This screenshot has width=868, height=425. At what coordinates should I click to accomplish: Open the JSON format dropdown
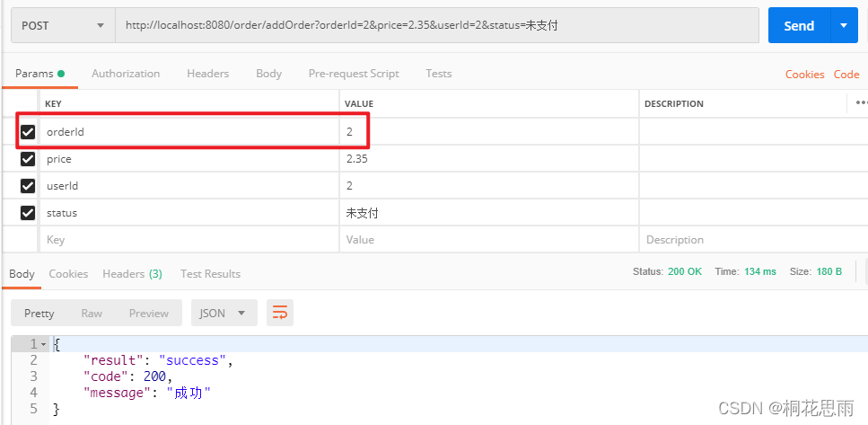(x=224, y=313)
